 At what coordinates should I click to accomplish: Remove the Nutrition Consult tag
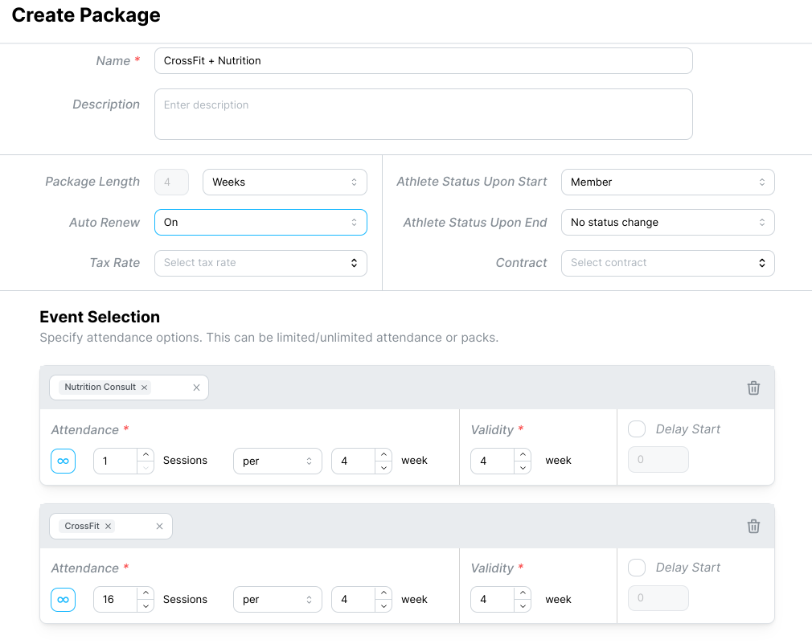(x=145, y=388)
